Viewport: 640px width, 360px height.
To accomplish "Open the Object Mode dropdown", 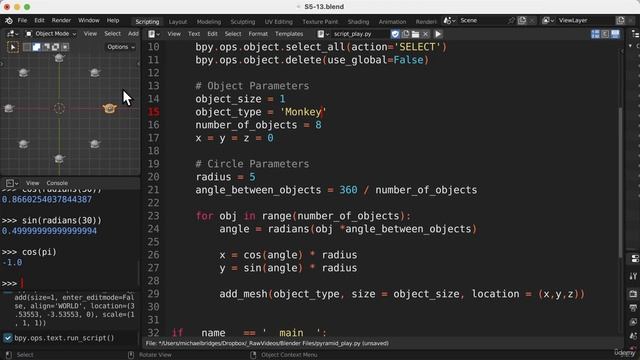I will (x=51, y=34).
